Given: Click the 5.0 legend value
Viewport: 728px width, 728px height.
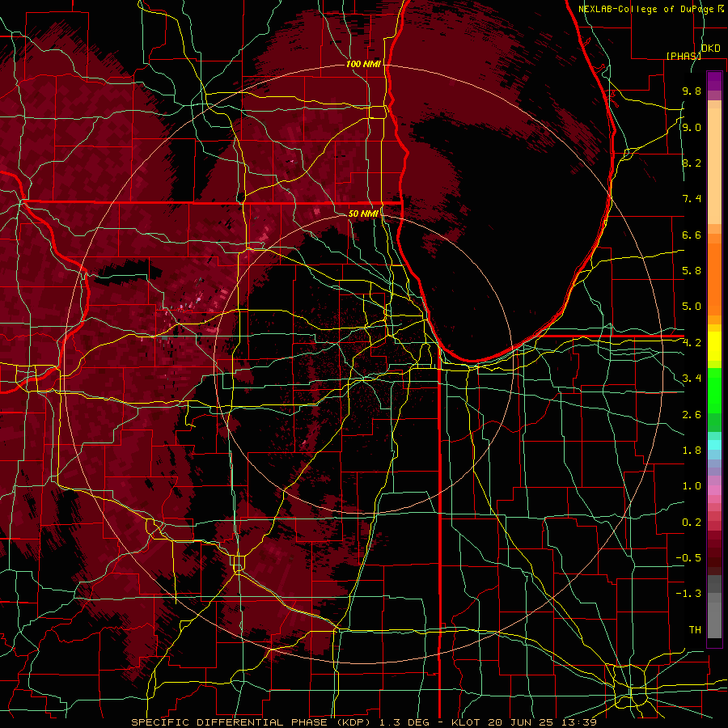Looking at the screenshot, I should pos(692,307).
